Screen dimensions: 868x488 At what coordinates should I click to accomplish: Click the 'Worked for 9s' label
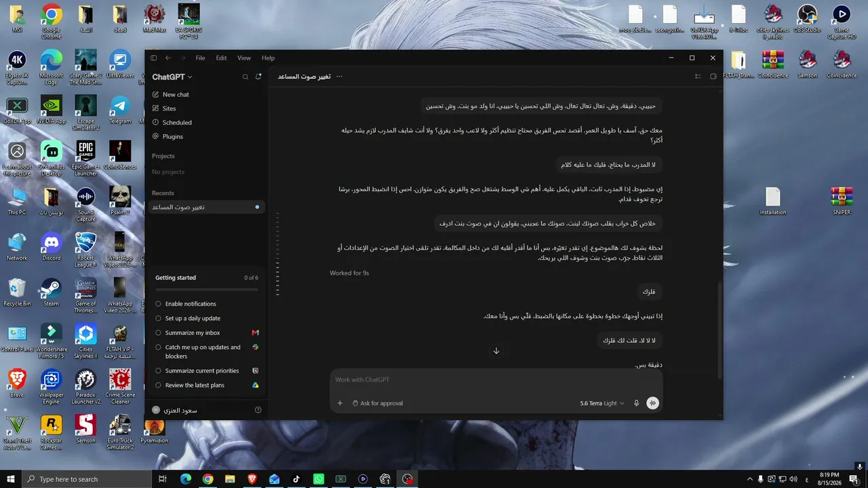pyautogui.click(x=349, y=273)
